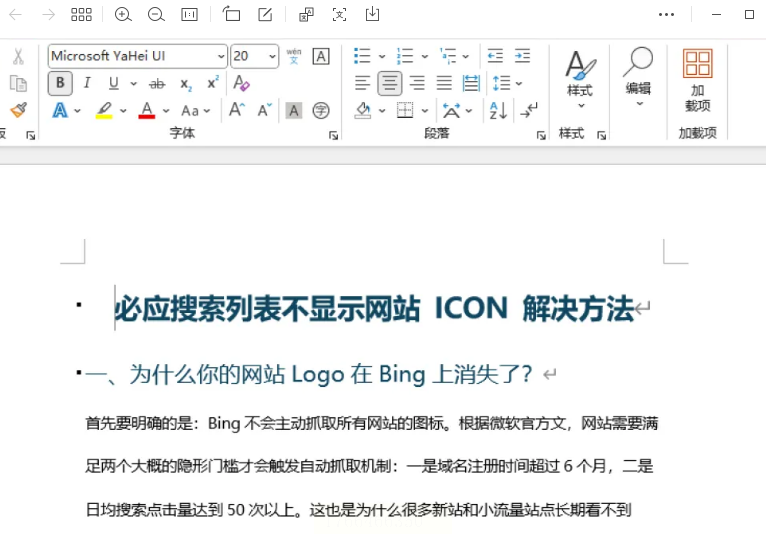
Task: Click the 加载项 add-ins button
Action: click(697, 81)
